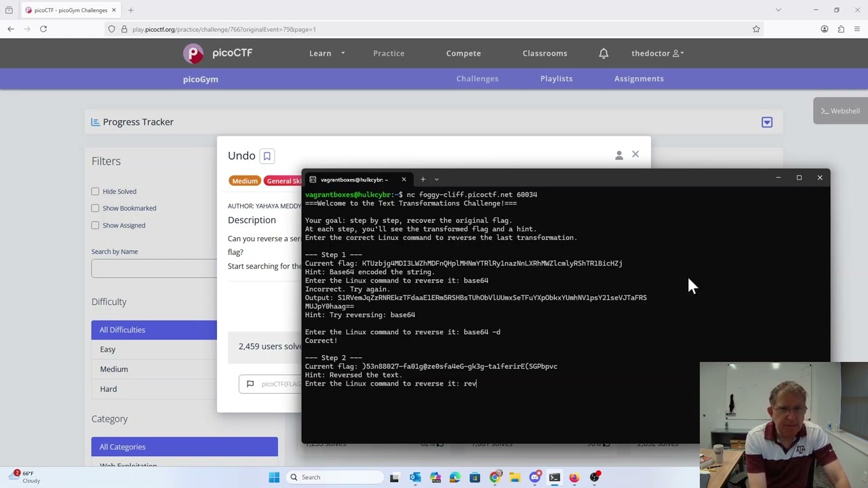Go to the Compete section
The image size is (868, 488).
(463, 54)
